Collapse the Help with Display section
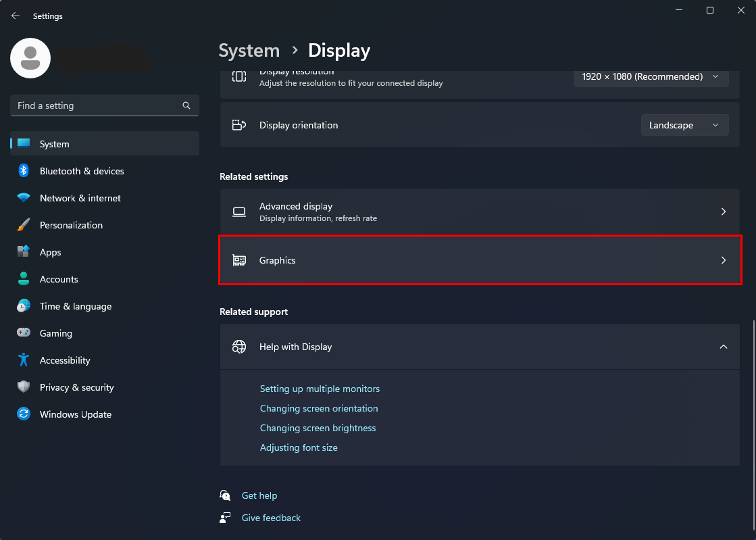 (723, 347)
